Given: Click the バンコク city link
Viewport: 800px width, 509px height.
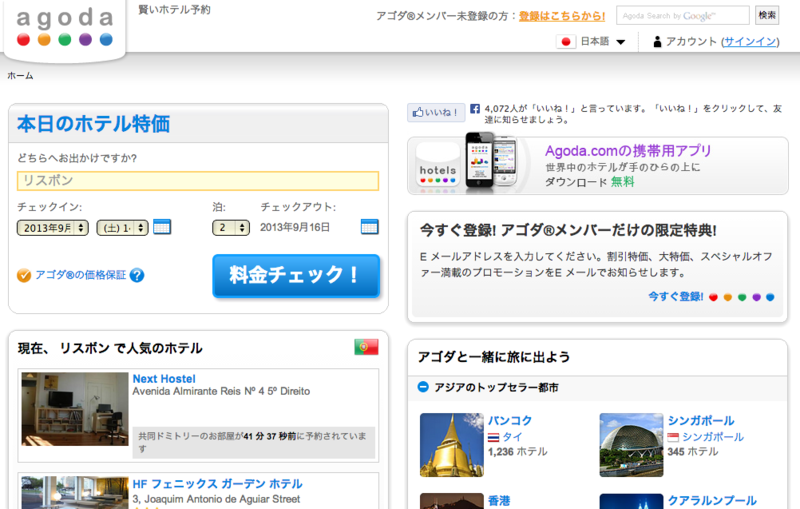Looking at the screenshot, I should point(510,421).
